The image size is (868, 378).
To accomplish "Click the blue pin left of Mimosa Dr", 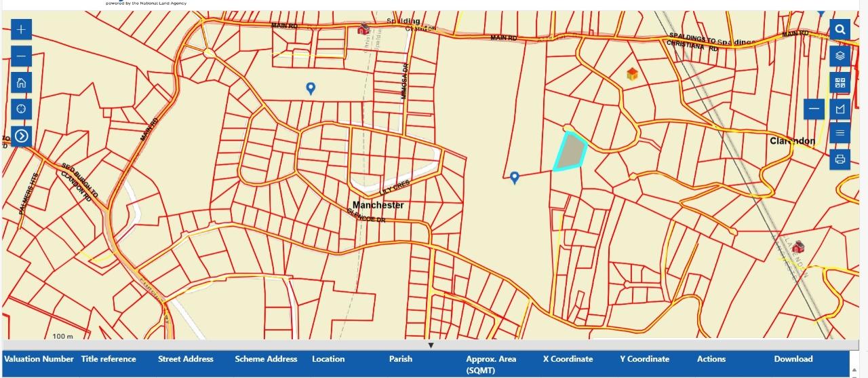I will click(x=311, y=88).
